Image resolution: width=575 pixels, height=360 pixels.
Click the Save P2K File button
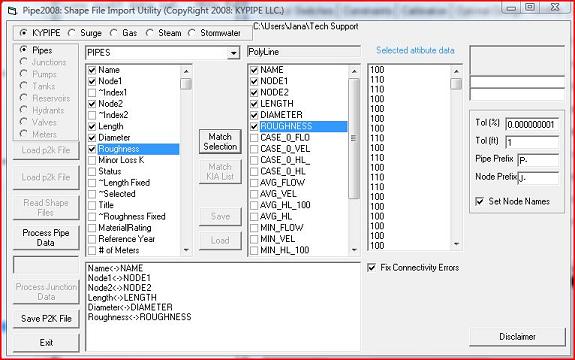pyautogui.click(x=46, y=319)
